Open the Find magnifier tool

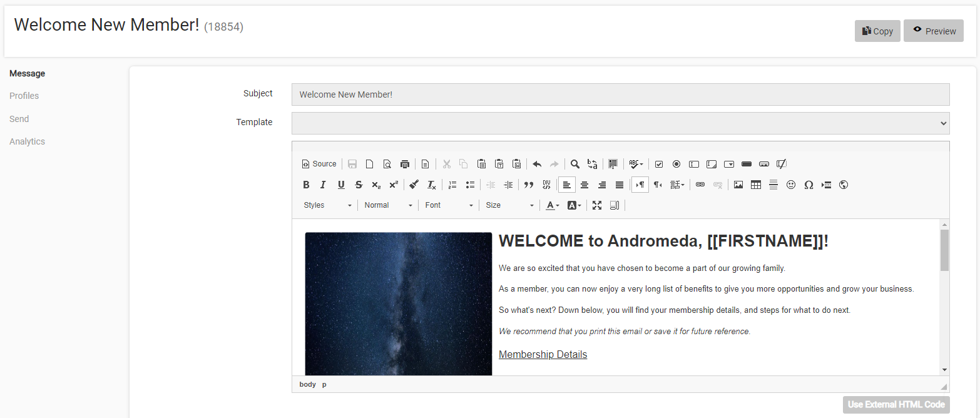(x=574, y=164)
